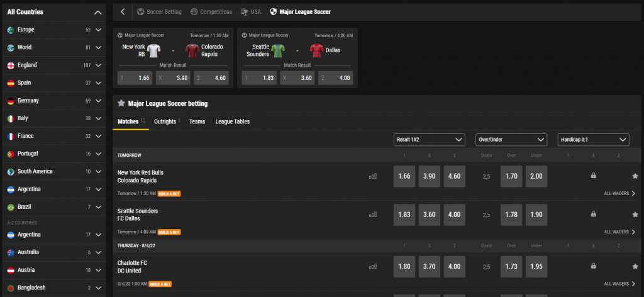
Task: Click the Spain flag icon
Action: (x=11, y=83)
